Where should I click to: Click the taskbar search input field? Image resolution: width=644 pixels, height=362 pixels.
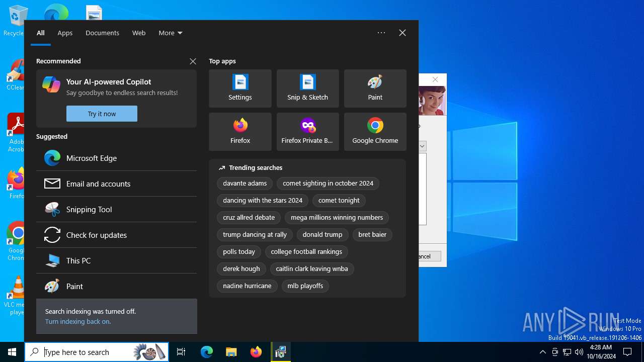(x=97, y=352)
